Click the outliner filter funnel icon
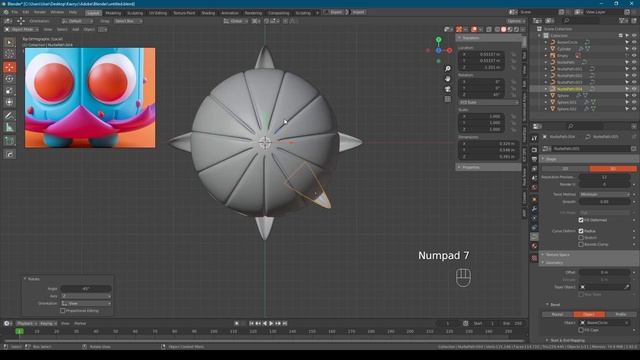 point(622,20)
